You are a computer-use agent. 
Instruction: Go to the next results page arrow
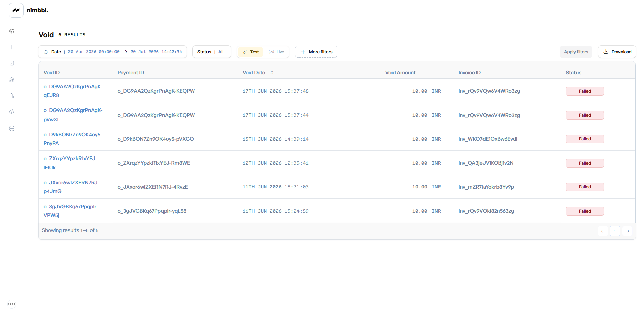click(x=627, y=231)
